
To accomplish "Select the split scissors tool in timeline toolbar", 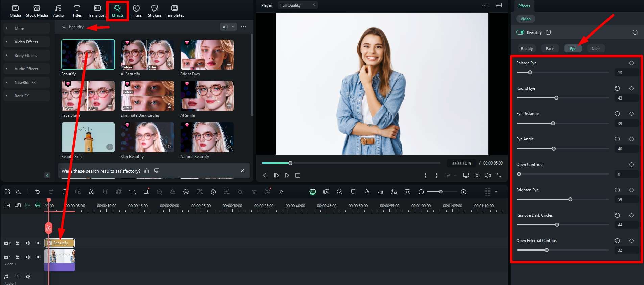I will click(92, 192).
